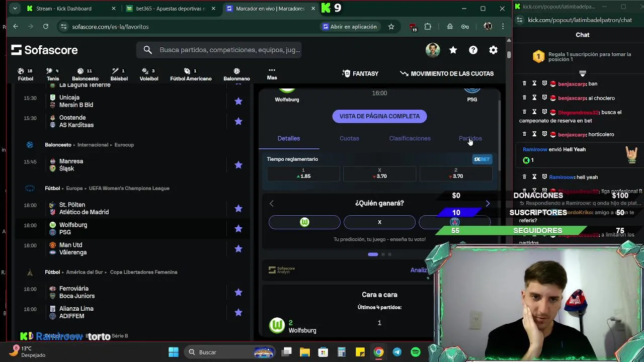The image size is (644, 362).
Task: Open the help question mark icon
Action: [x=473, y=50]
